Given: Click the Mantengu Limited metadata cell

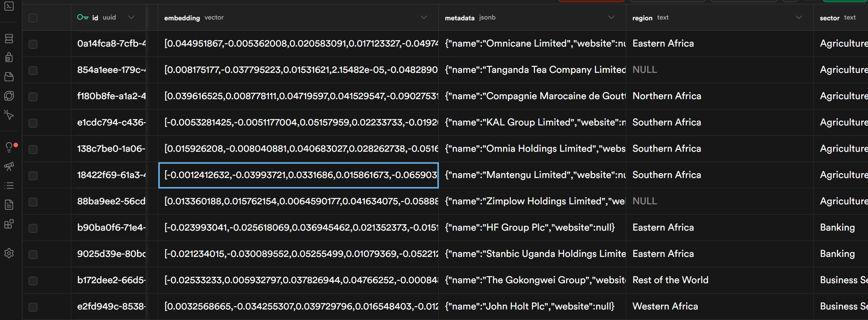Looking at the screenshot, I should (x=532, y=175).
